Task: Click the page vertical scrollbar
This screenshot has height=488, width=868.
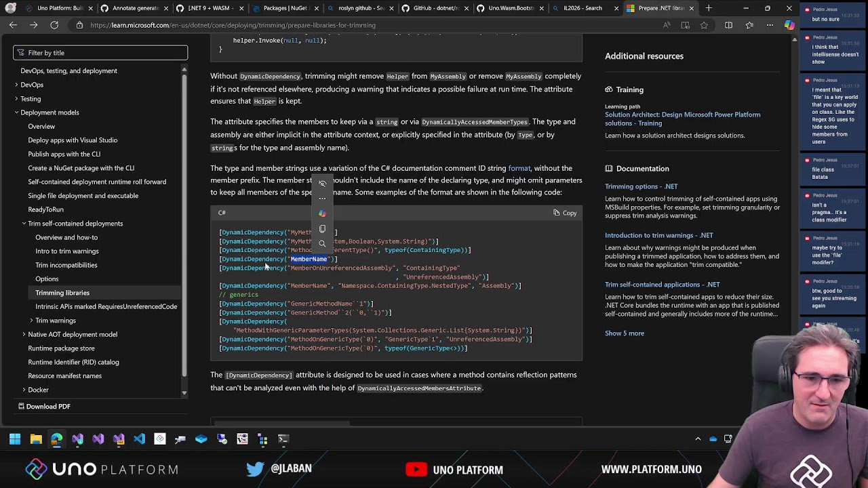Action: [794, 230]
